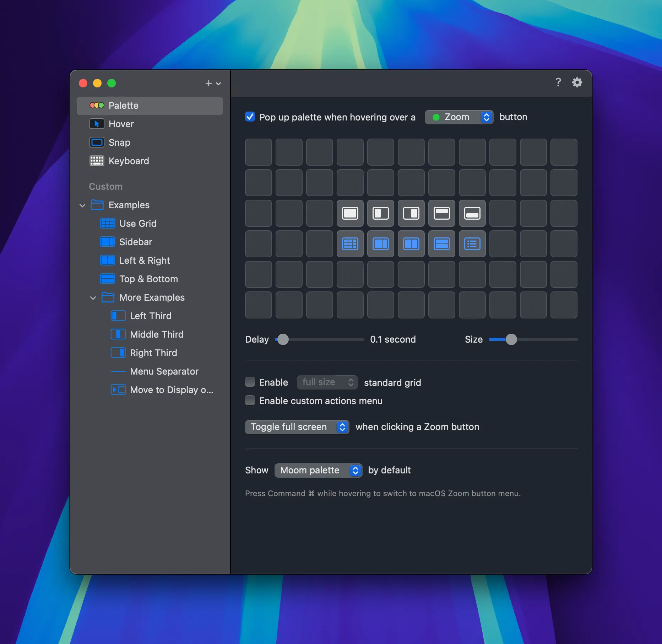Select Sidebar custom action

click(150, 242)
